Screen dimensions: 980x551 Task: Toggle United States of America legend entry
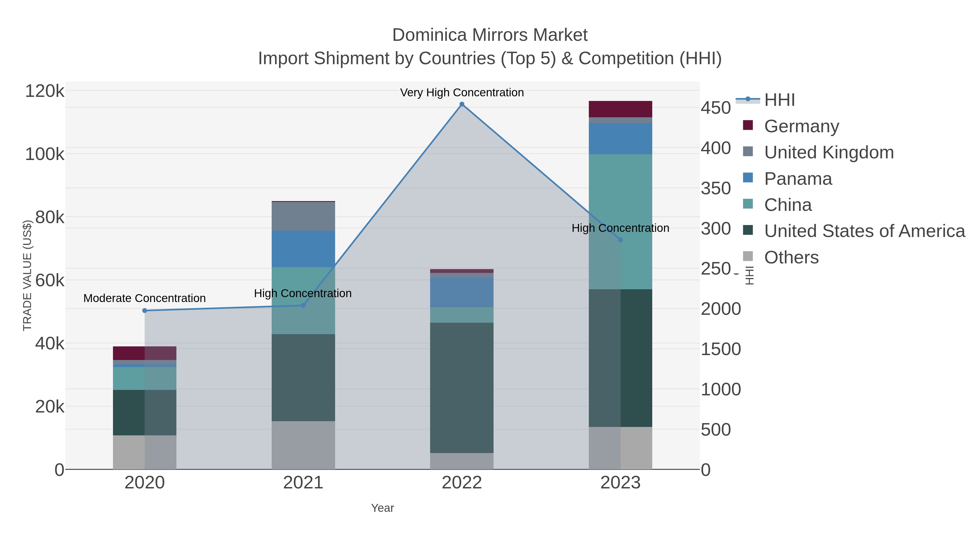[x=854, y=231]
